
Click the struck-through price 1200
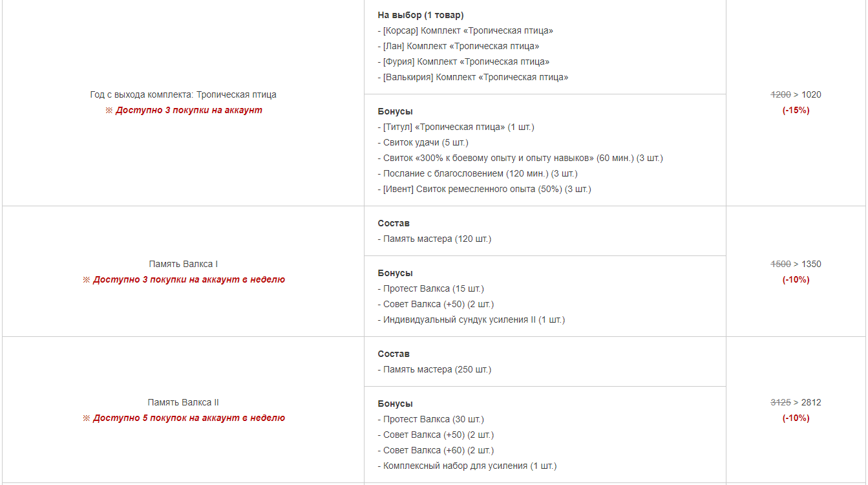coord(781,94)
